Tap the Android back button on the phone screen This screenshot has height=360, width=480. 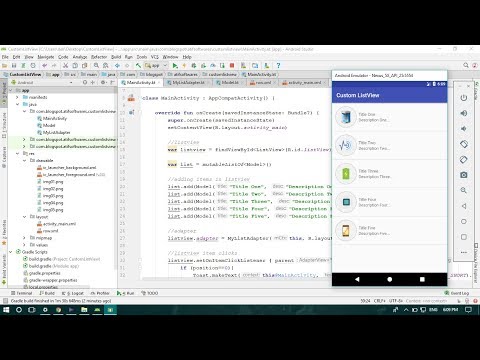[357, 279]
